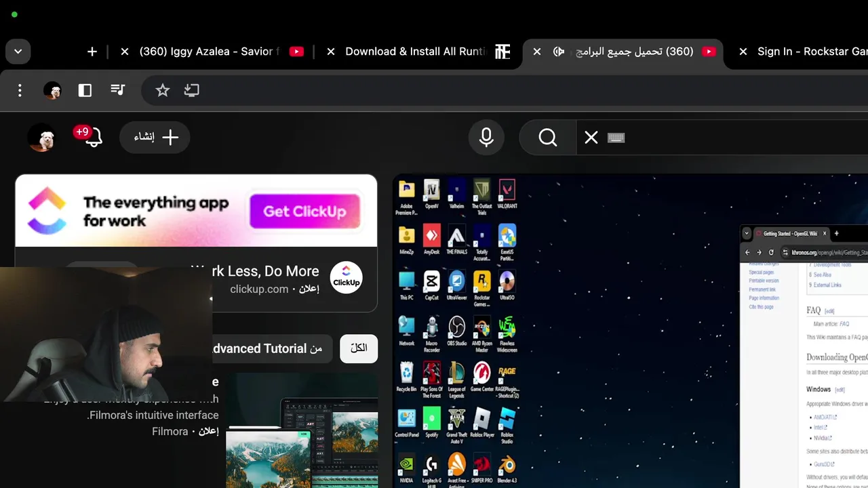Click the Recycle Bin icon in video
Screen dimensions: 868x488
(406, 376)
